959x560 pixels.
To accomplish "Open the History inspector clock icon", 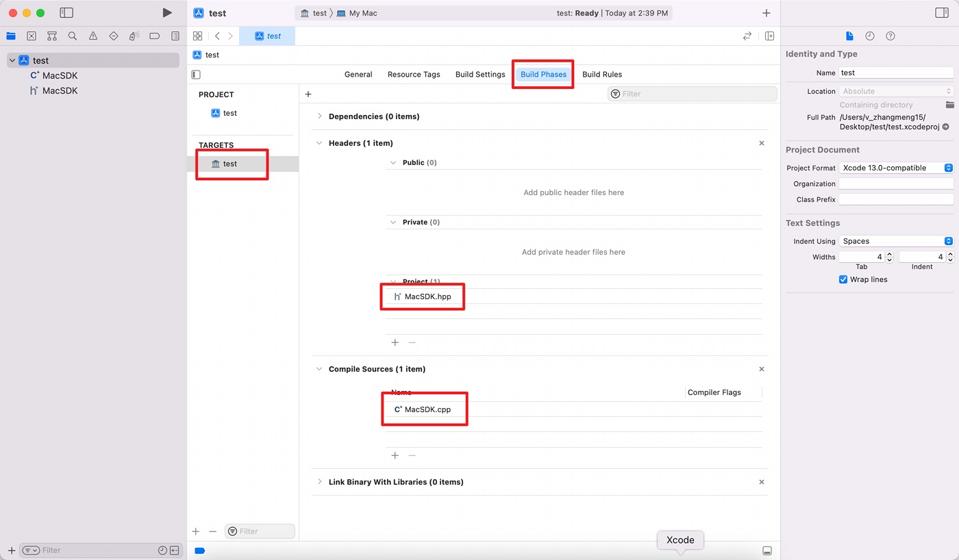I will [870, 36].
